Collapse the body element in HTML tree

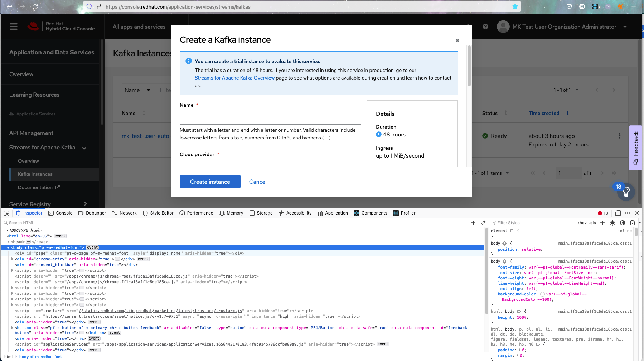8,247
